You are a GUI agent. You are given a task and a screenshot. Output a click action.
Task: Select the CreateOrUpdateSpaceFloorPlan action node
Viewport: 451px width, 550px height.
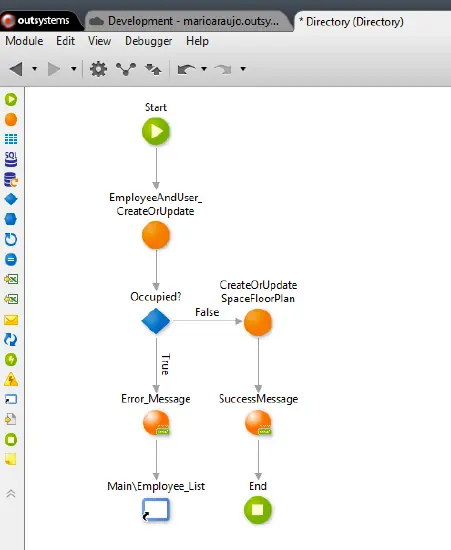(258, 322)
